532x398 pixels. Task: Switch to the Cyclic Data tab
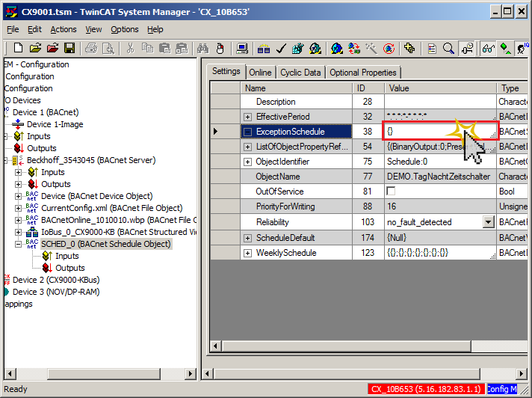[x=300, y=73]
